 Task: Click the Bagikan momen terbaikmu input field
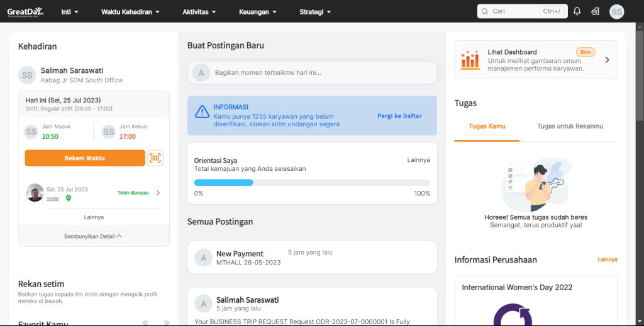[321, 73]
